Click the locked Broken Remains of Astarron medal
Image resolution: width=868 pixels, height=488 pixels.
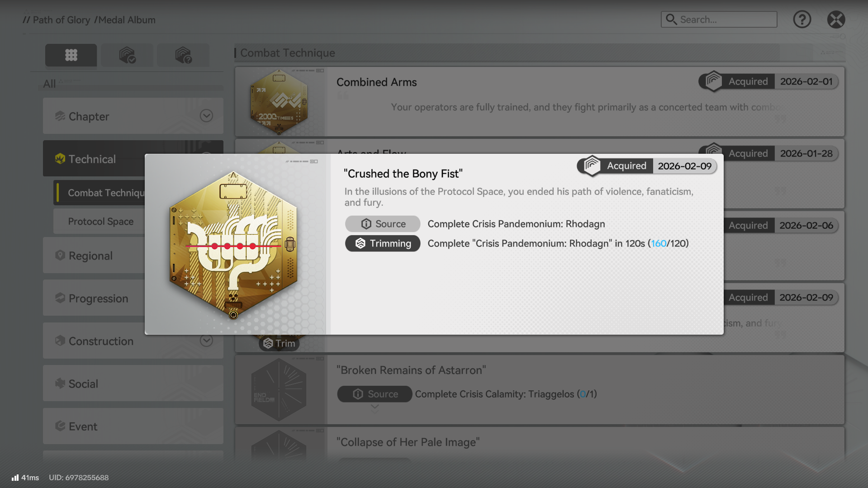coord(279,389)
